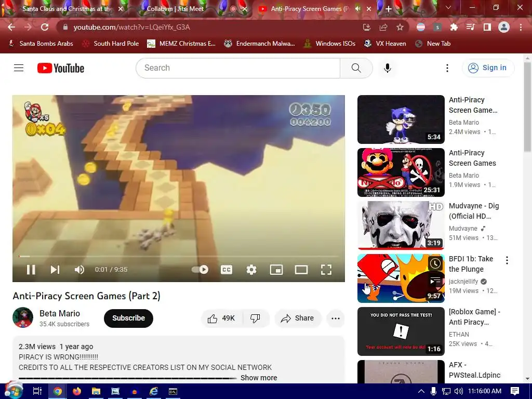This screenshot has width=532, height=399.
Task: Open Chrome profile avatar
Action: tap(504, 27)
